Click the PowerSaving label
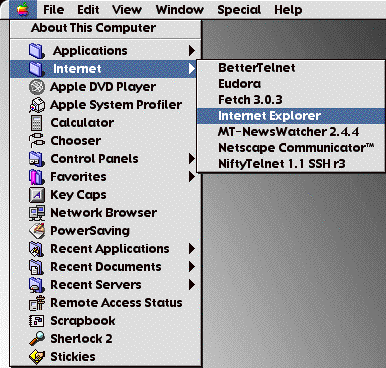Viewport: 386px width, 368px height. click(90, 231)
